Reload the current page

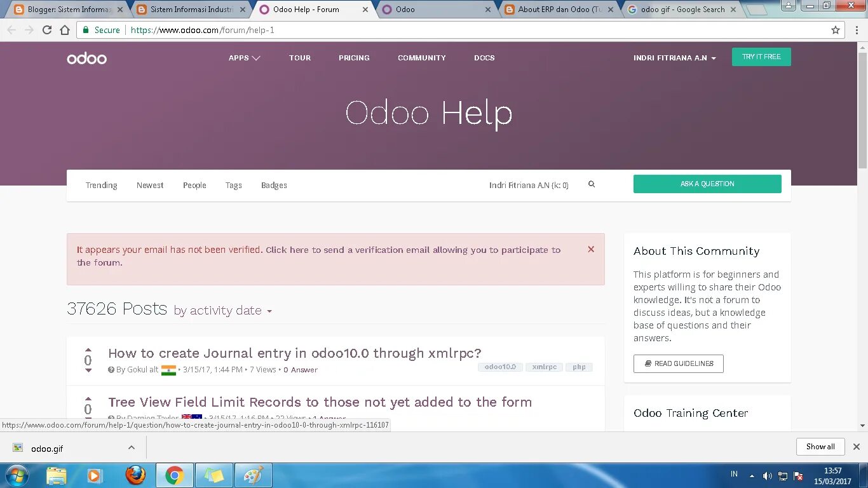47,30
